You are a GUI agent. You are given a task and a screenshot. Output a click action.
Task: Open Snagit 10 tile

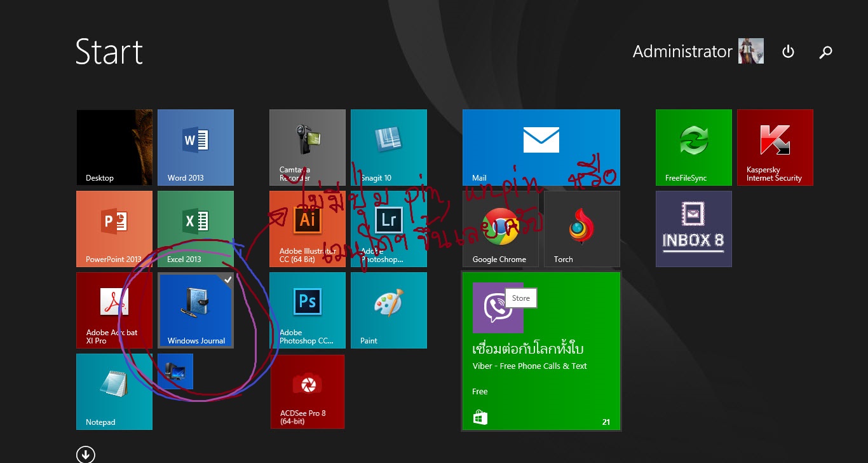coord(389,148)
